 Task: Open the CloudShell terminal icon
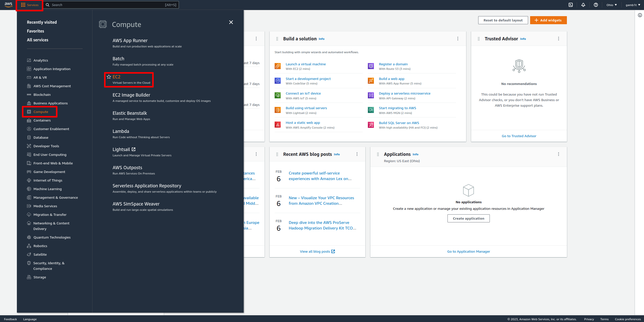point(571,5)
